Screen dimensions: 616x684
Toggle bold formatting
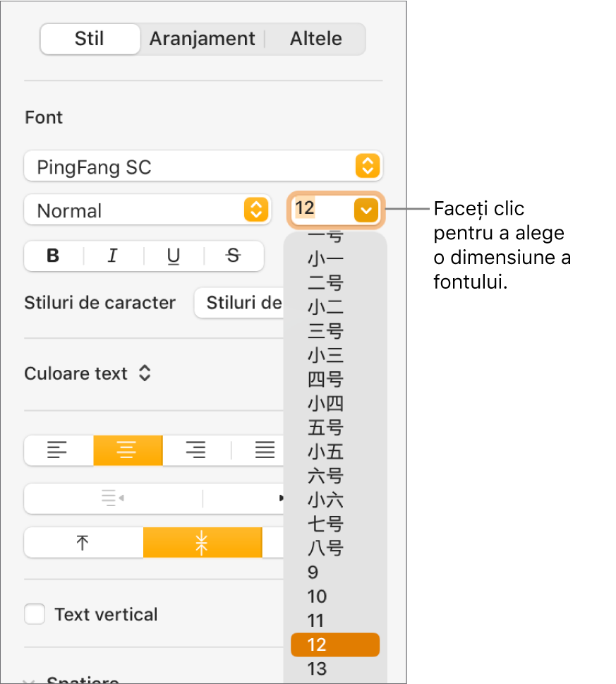click(x=53, y=256)
